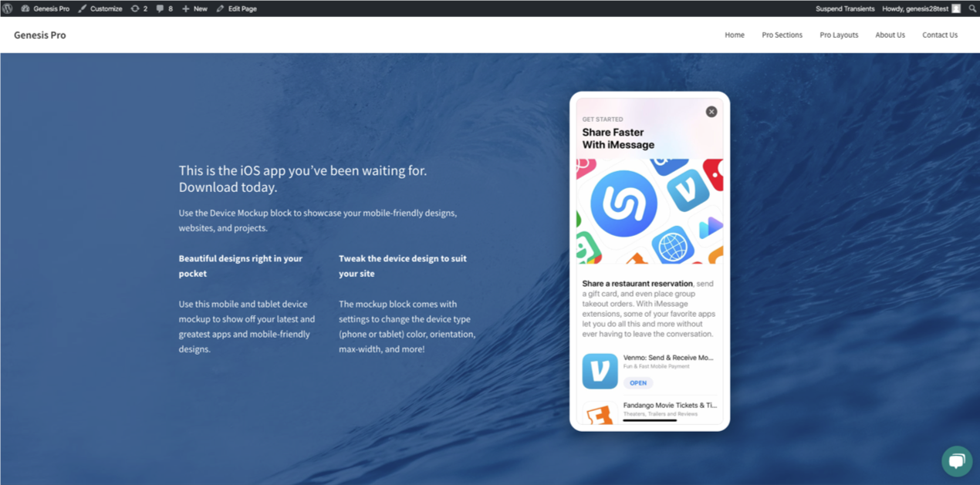The image size is (980, 485).
Task: Open the Howdy genesis28test account menu
Action: tap(921, 8)
